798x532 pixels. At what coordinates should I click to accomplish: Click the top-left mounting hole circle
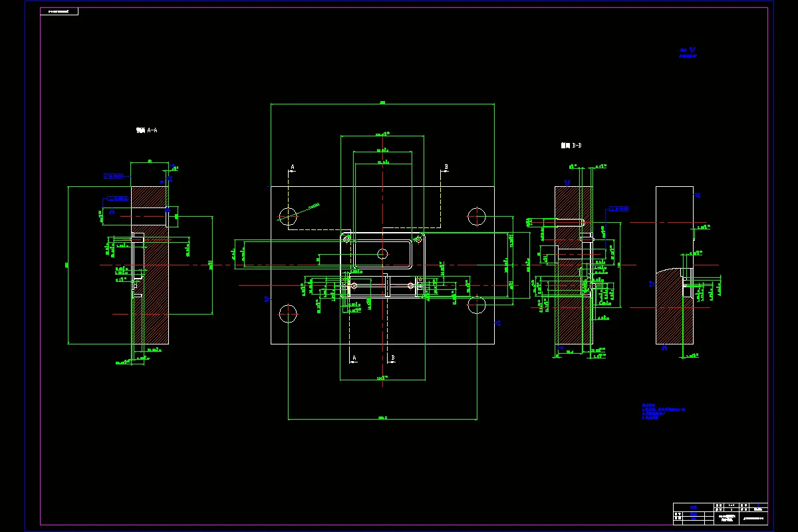[288, 215]
